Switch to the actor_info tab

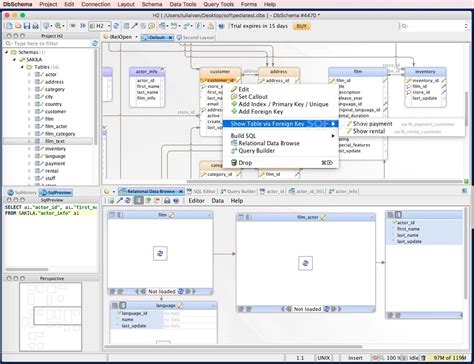(343, 191)
